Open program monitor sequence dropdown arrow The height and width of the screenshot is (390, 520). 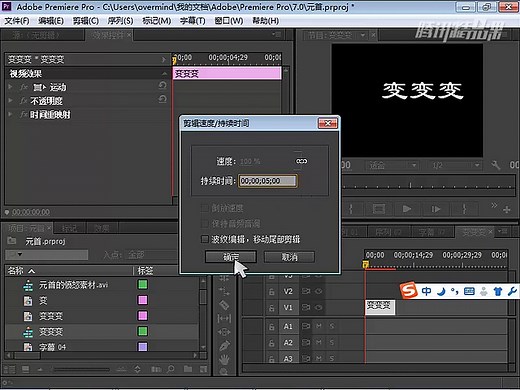[362, 35]
